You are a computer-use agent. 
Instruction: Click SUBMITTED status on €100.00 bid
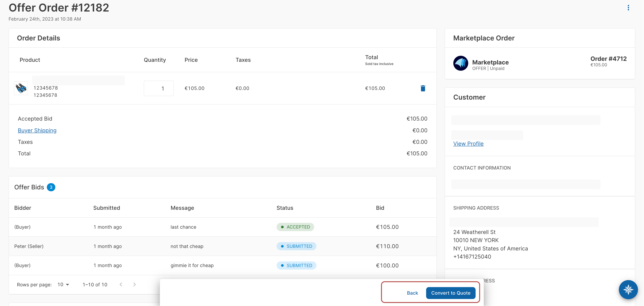tap(296, 266)
